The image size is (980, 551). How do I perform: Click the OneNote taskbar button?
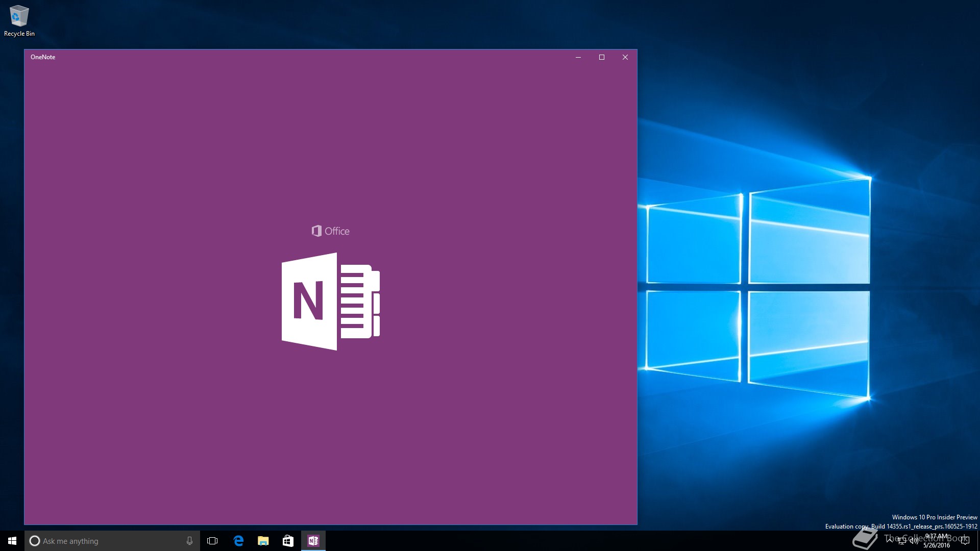[x=313, y=541]
